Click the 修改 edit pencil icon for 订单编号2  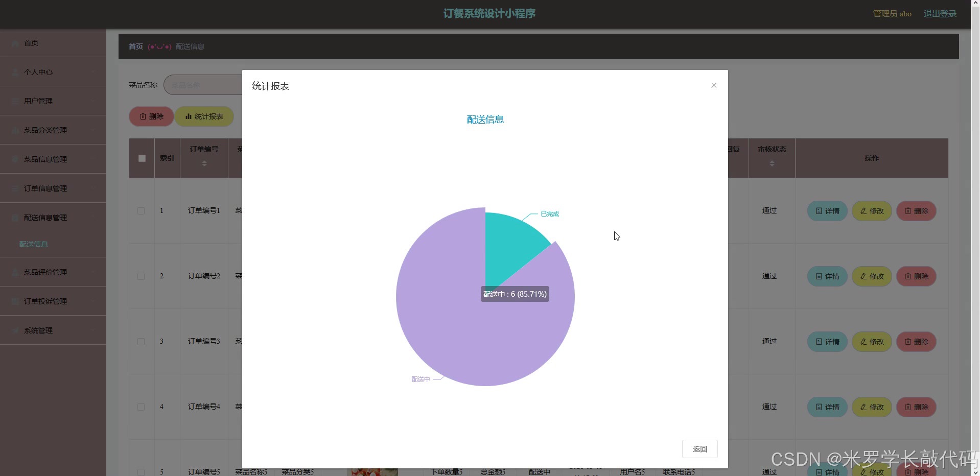[864, 276]
